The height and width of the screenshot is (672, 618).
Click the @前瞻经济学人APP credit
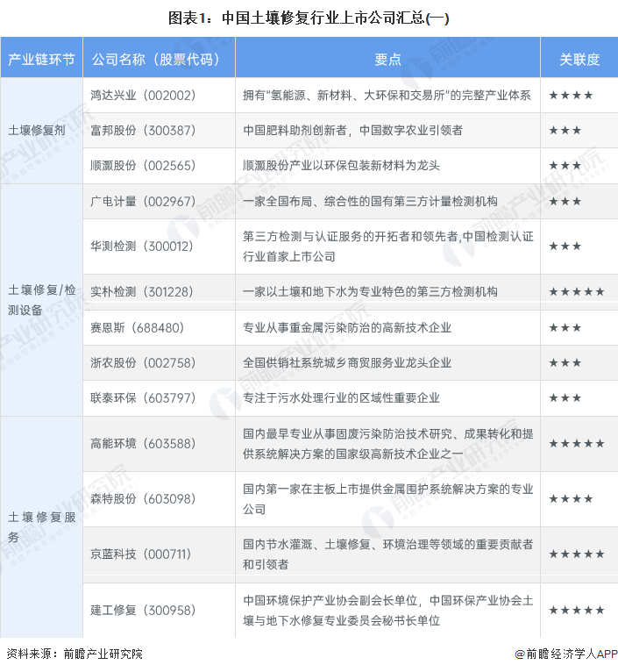tap(565, 654)
